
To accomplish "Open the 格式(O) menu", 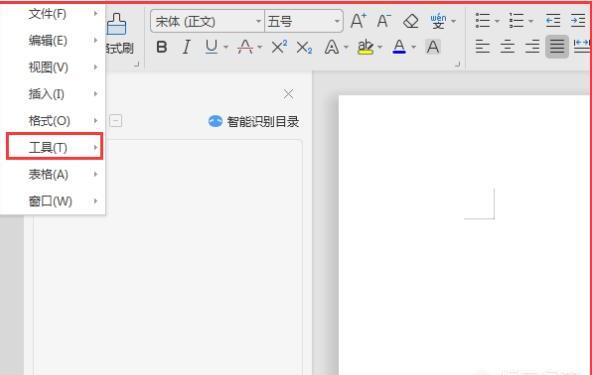I will point(53,121).
